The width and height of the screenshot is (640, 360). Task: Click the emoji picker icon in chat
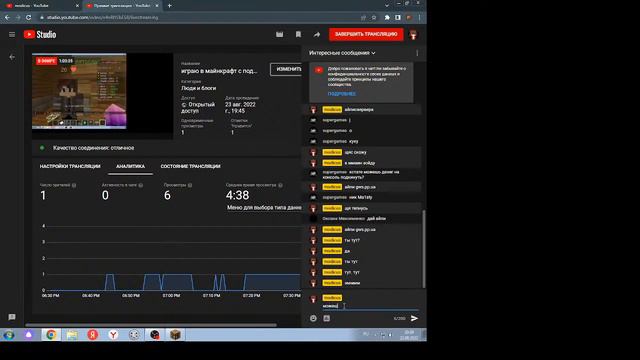313,318
